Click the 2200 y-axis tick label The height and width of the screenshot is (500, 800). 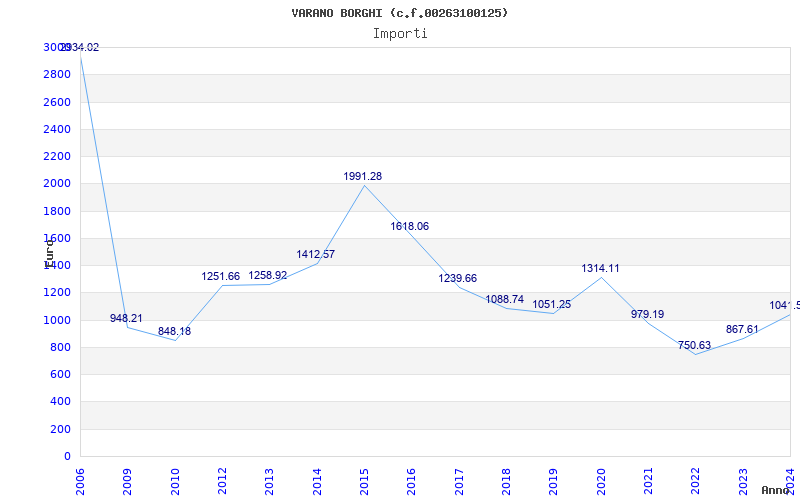[x=57, y=157]
